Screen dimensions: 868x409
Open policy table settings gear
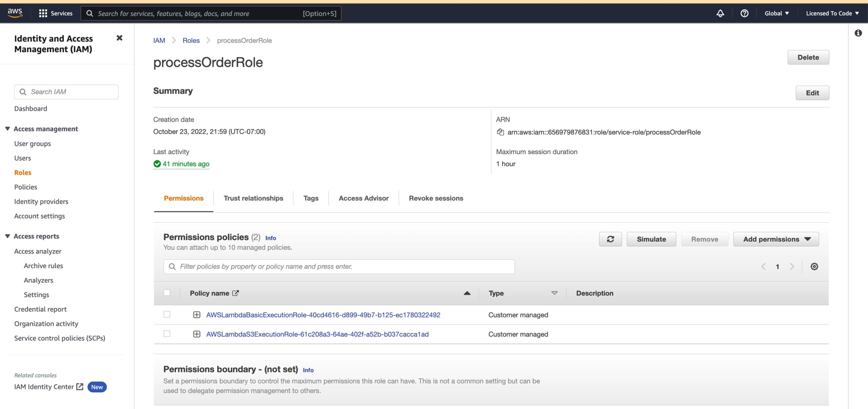pos(814,267)
